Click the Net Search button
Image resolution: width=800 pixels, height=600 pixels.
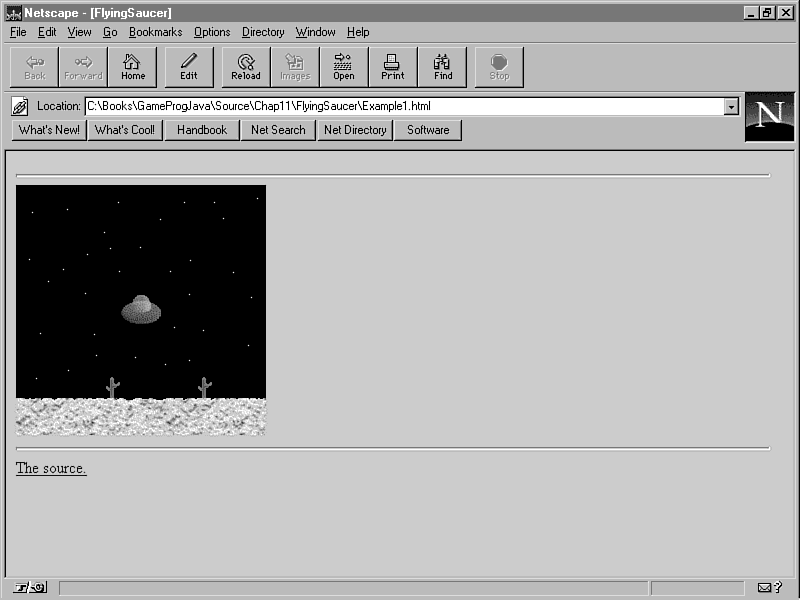tap(278, 130)
